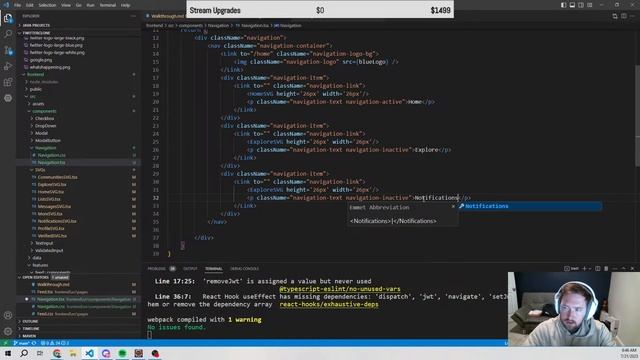Open the Extensions view
The width and height of the screenshot is (640, 360).
tap(8, 82)
